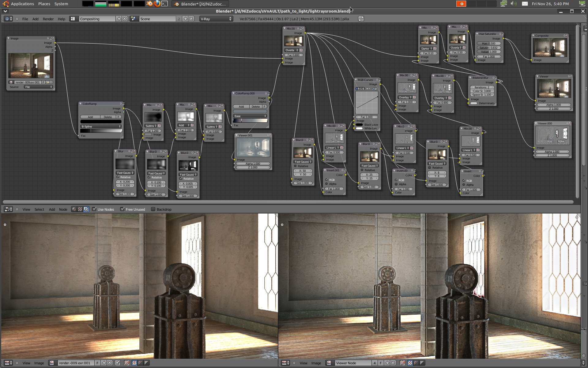Open the Render menu
The width and height of the screenshot is (588, 368).
tap(48, 19)
